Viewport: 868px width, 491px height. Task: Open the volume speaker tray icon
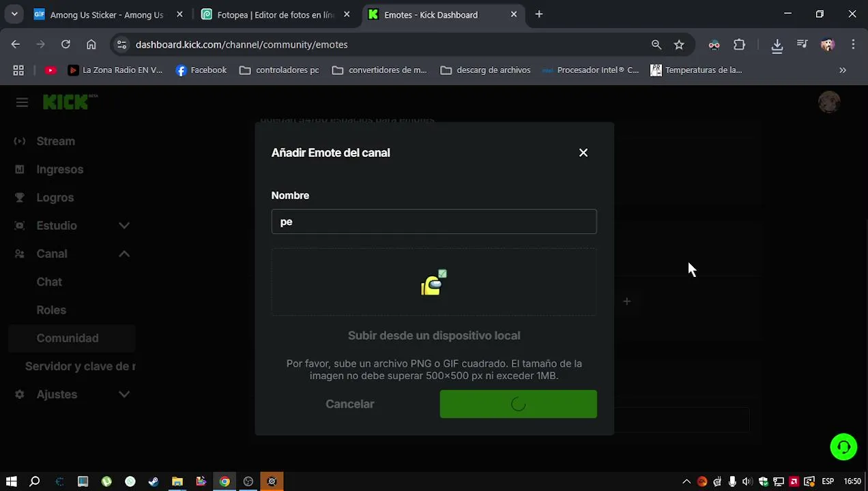748,481
